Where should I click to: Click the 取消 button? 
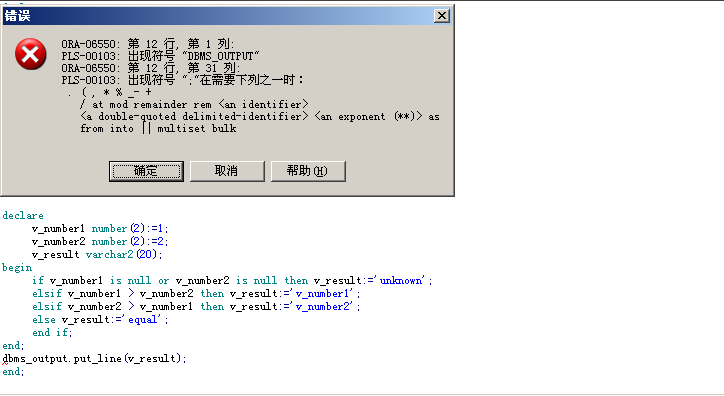pos(227,171)
